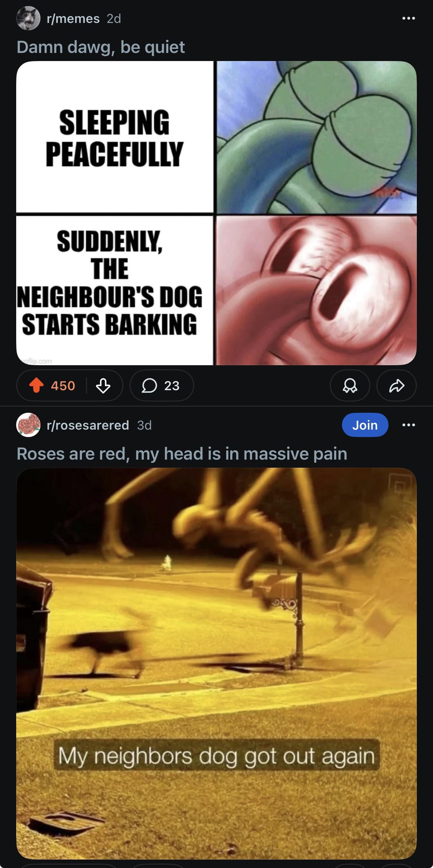Image resolution: width=433 pixels, height=868 pixels.
Task: Click the 23 comments count
Action: point(172,386)
